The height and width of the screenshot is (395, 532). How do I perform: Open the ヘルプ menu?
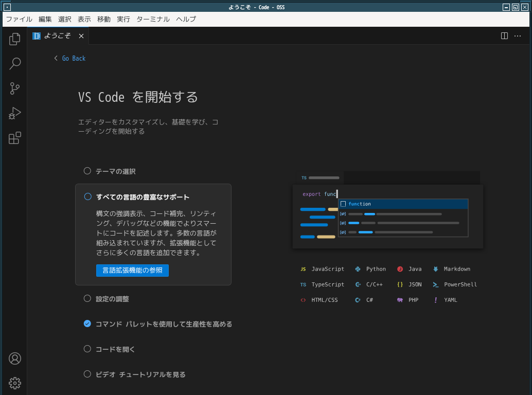(x=186, y=20)
